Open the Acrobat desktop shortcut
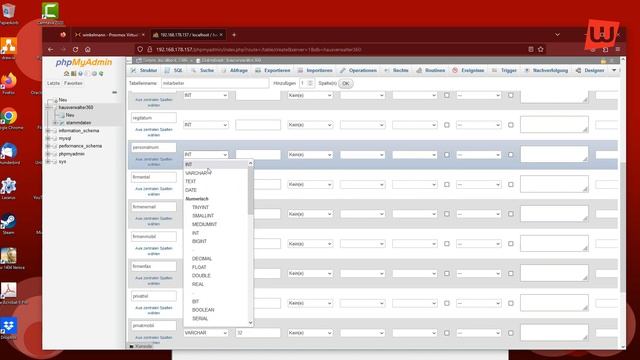This screenshot has height=360, width=640. (x=9, y=293)
